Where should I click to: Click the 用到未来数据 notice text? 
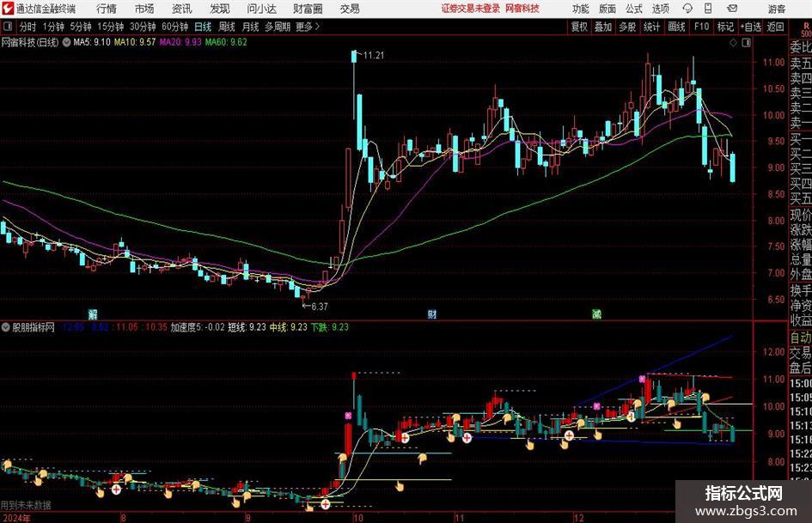point(26,505)
